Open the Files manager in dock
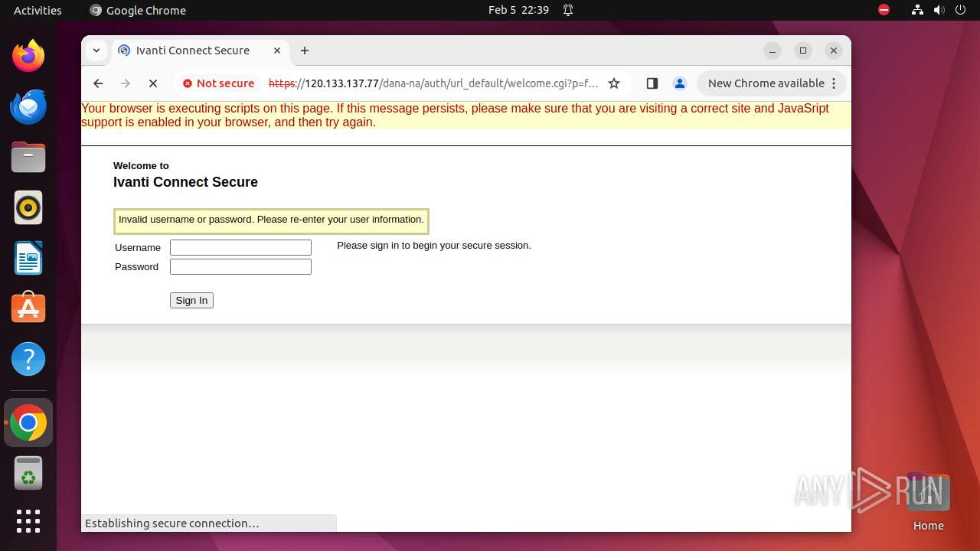Image resolution: width=980 pixels, height=551 pixels. click(28, 157)
